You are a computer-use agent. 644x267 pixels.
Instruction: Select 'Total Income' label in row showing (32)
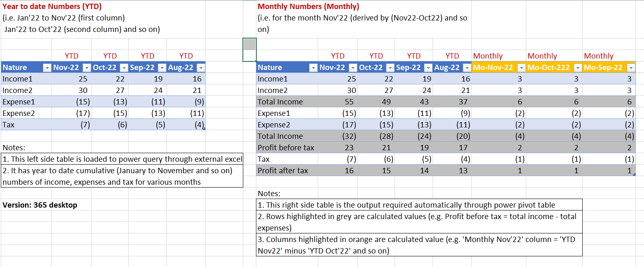pos(280,136)
